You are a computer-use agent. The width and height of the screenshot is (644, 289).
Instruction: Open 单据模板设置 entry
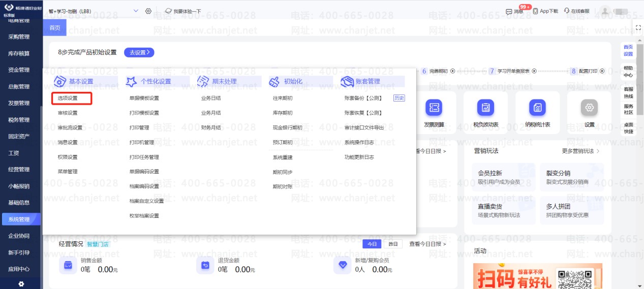tap(144, 98)
